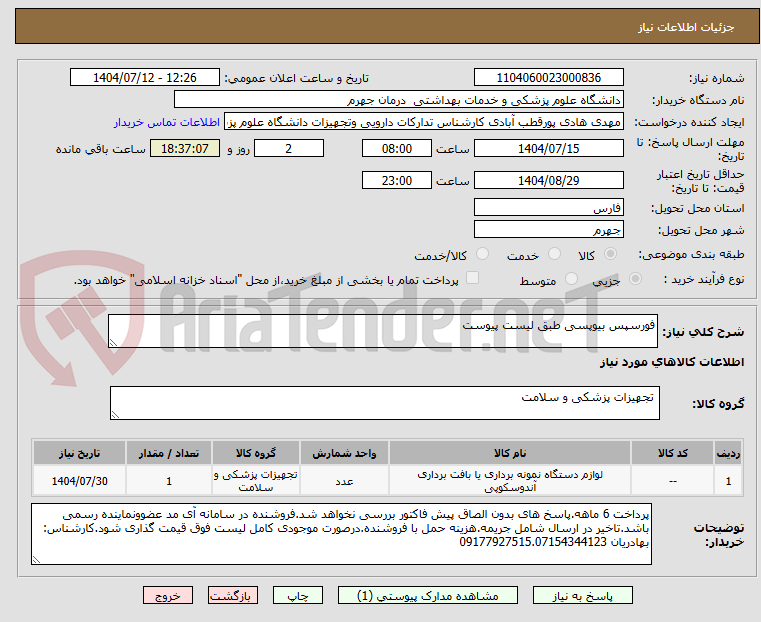Click the response deadline date 1404/07/15
The height and width of the screenshot is (622, 761).
(x=548, y=148)
